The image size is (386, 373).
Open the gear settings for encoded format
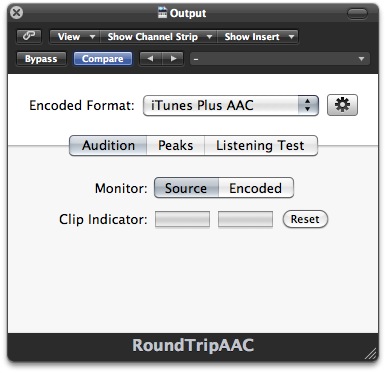(x=342, y=105)
